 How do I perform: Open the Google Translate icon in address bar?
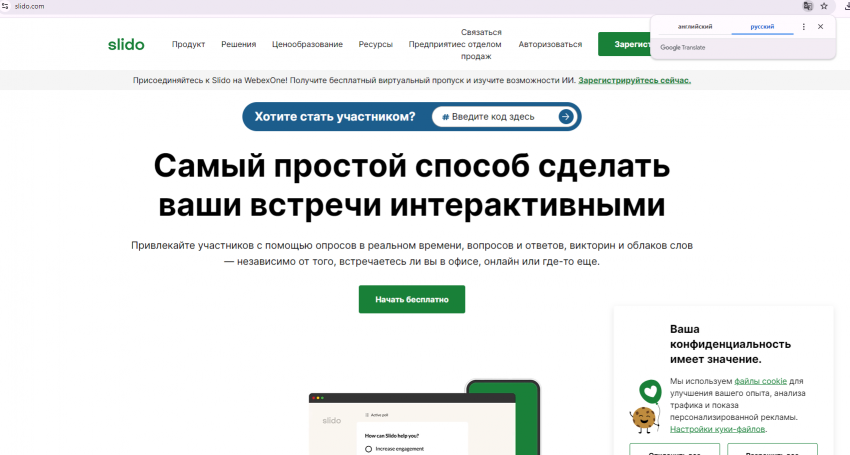(808, 6)
